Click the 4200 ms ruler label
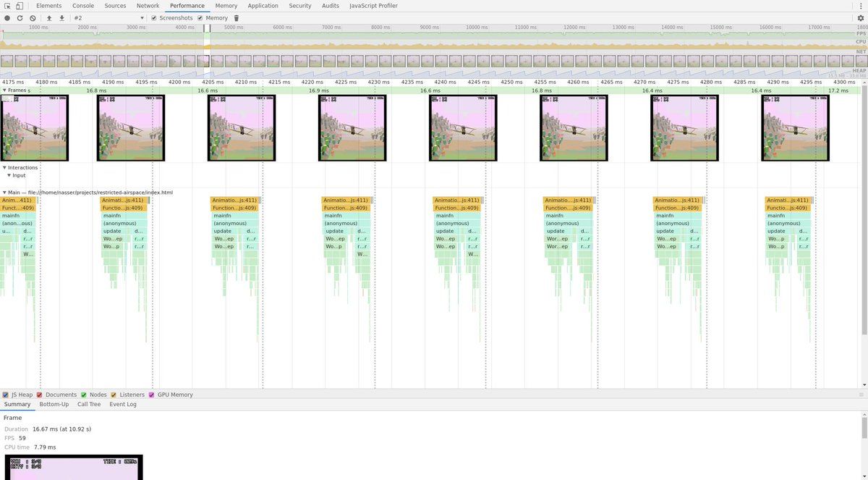This screenshot has width=868, height=480. [x=179, y=83]
